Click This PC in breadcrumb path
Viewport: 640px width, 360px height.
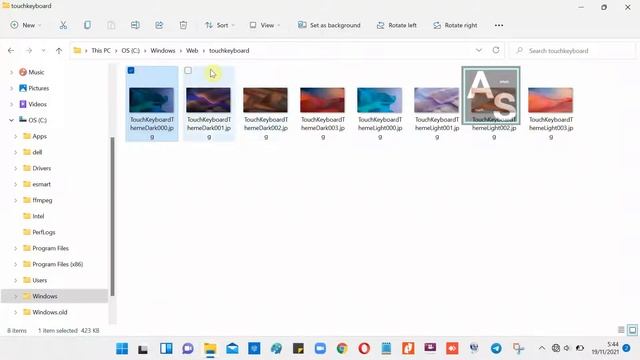point(101,51)
